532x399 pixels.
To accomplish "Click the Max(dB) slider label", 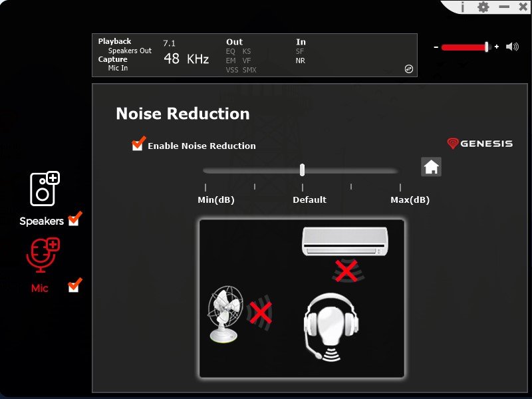I will (x=410, y=199).
